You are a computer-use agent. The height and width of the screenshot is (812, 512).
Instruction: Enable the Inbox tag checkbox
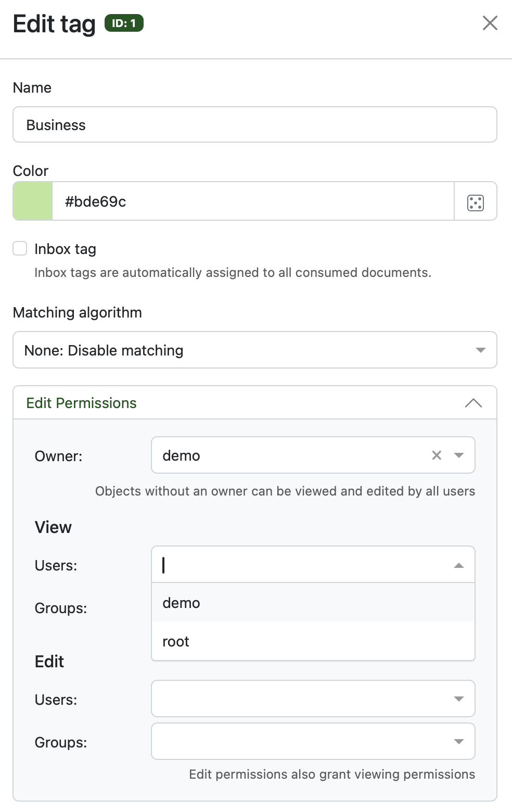pyautogui.click(x=19, y=248)
